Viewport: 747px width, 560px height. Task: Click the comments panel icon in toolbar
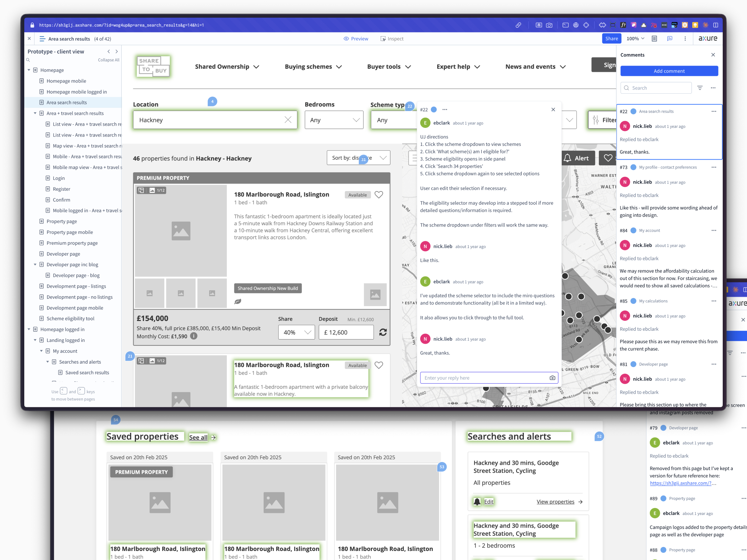coord(669,39)
